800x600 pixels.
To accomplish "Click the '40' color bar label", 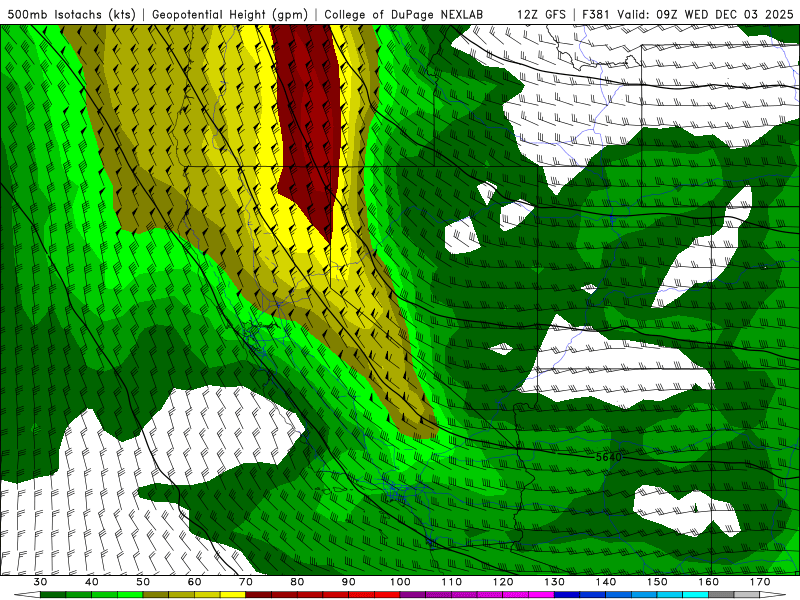I will (92, 582).
